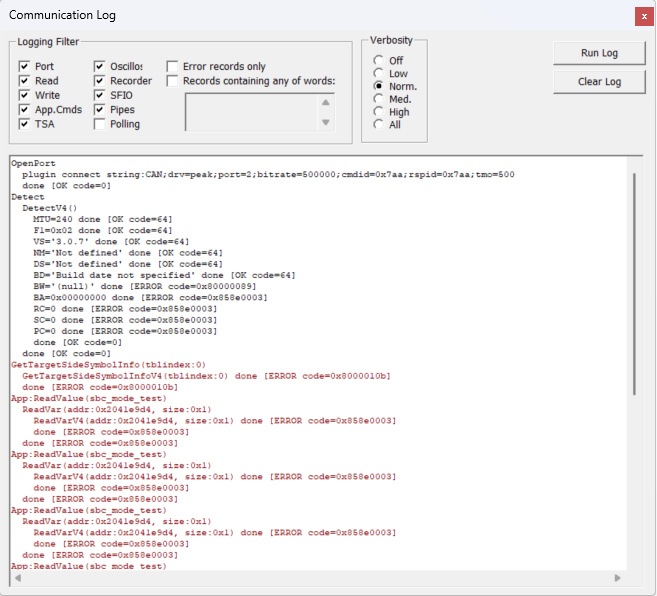Click the log horizontal scroll left arrow
Screen dimensions: 657x596
pos(18,578)
